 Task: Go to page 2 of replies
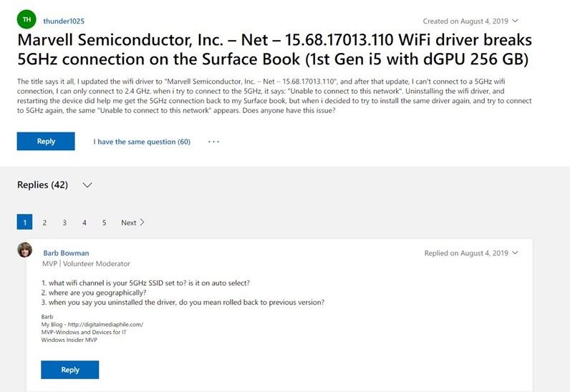click(44, 222)
